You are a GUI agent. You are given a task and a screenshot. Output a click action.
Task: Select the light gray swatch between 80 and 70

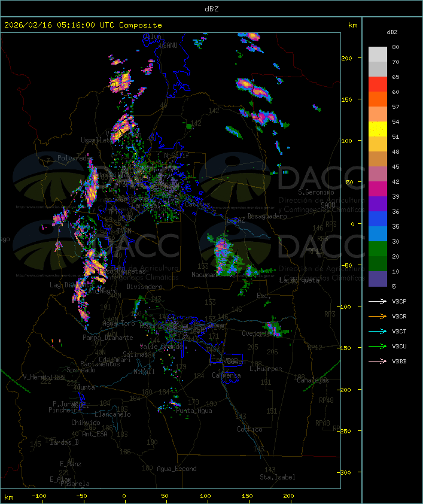click(378, 54)
